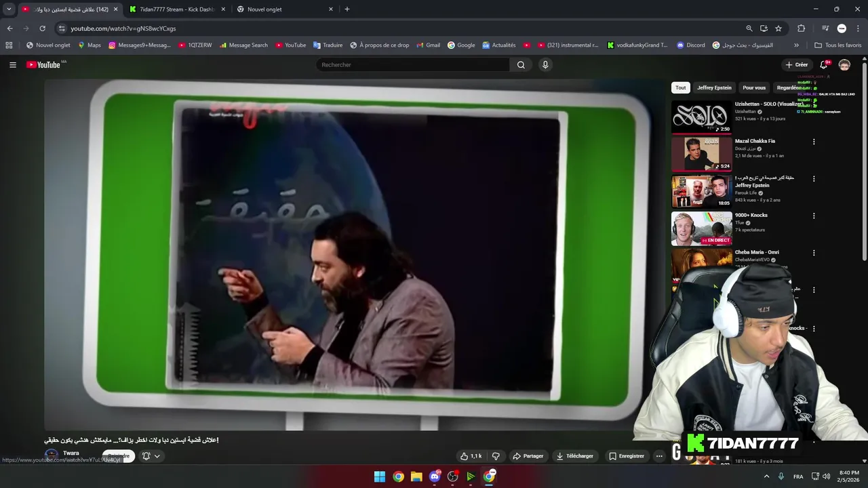Switch FRA keyboard language indicator
This screenshot has height=488, width=868.
click(798, 476)
